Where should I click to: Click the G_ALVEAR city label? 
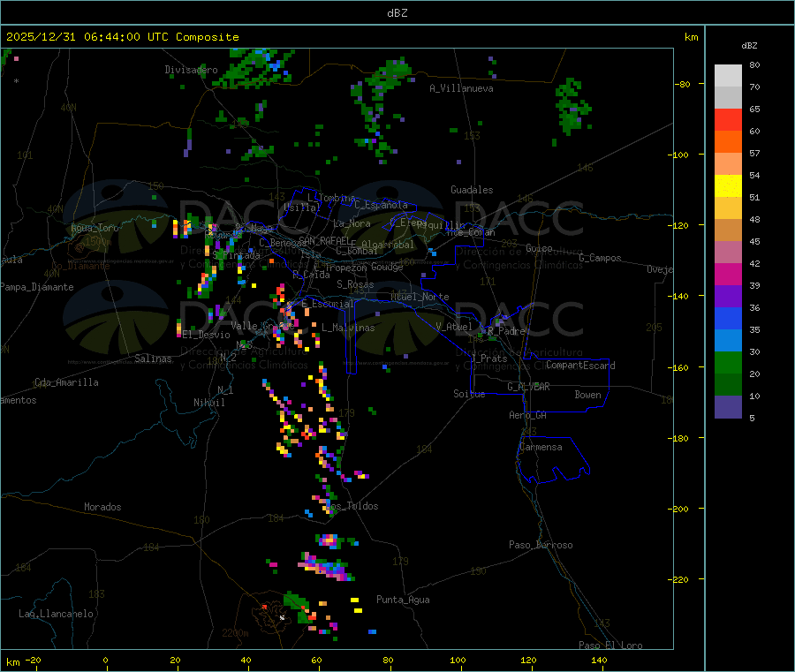pyautogui.click(x=528, y=387)
